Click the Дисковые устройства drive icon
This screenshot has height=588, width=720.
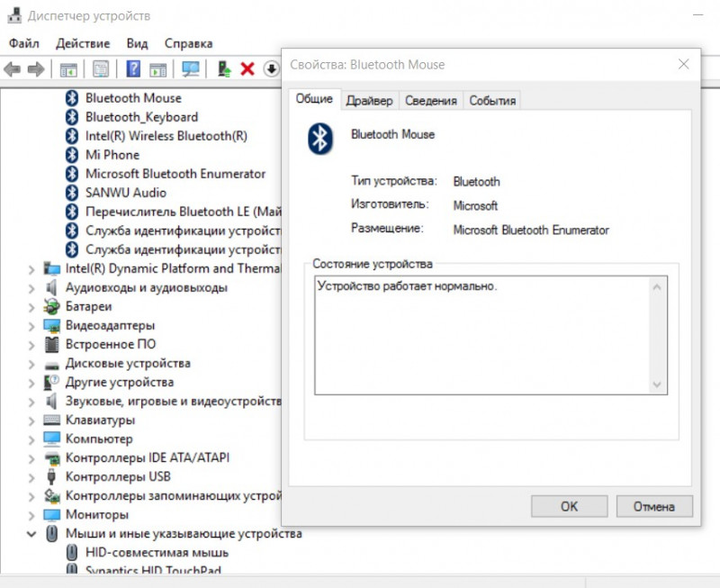click(52, 366)
